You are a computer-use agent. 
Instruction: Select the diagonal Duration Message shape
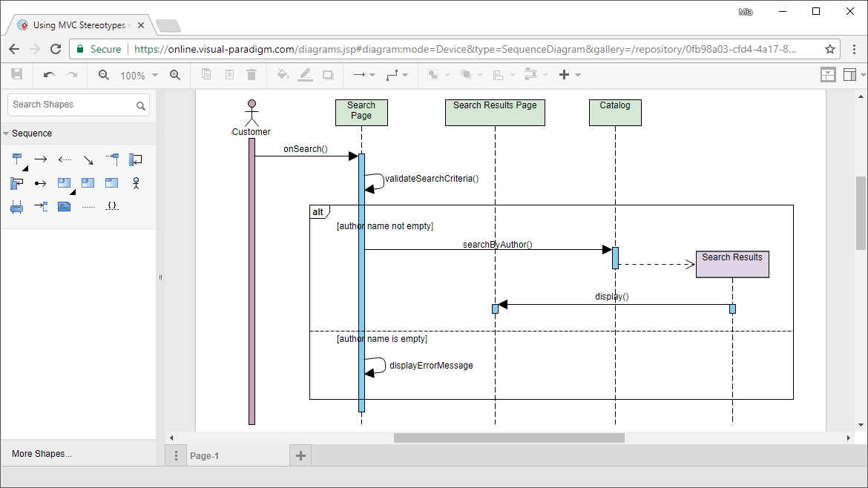88,160
